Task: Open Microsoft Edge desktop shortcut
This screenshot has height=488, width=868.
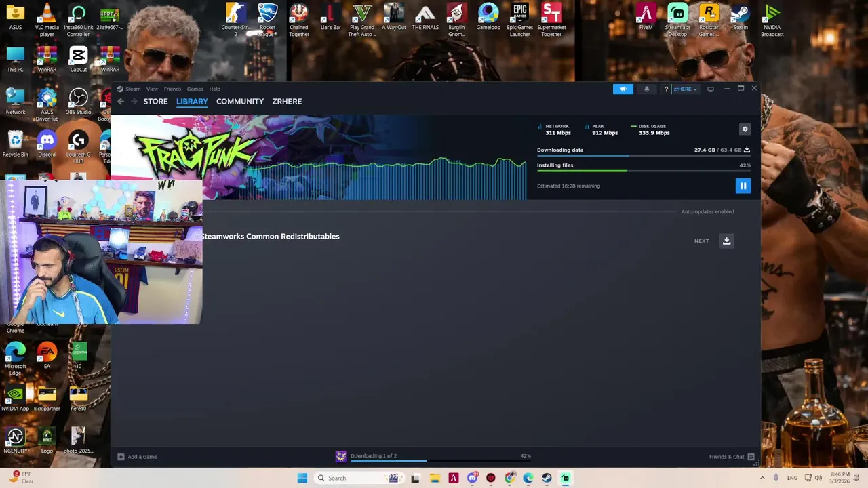Action: (x=16, y=359)
